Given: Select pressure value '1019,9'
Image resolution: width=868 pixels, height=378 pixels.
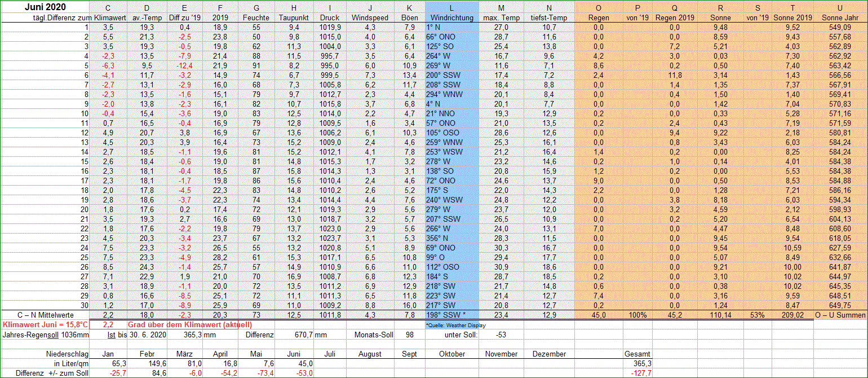Looking at the screenshot, I should (x=330, y=27).
